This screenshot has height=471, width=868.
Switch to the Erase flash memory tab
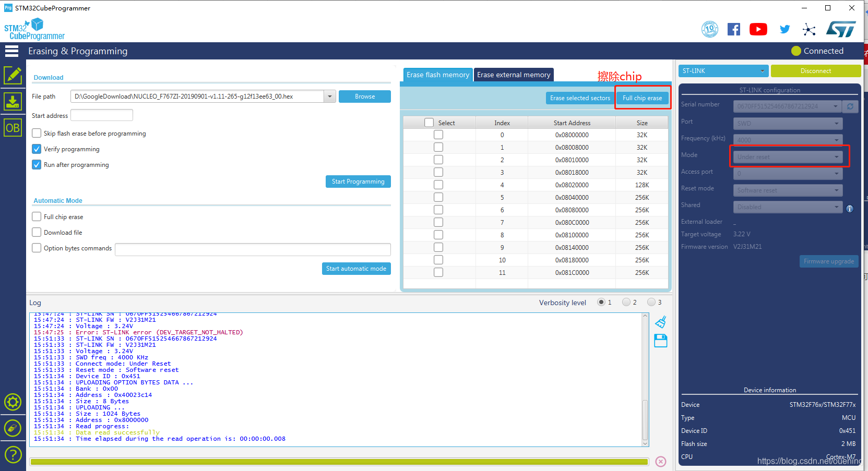pyautogui.click(x=438, y=75)
